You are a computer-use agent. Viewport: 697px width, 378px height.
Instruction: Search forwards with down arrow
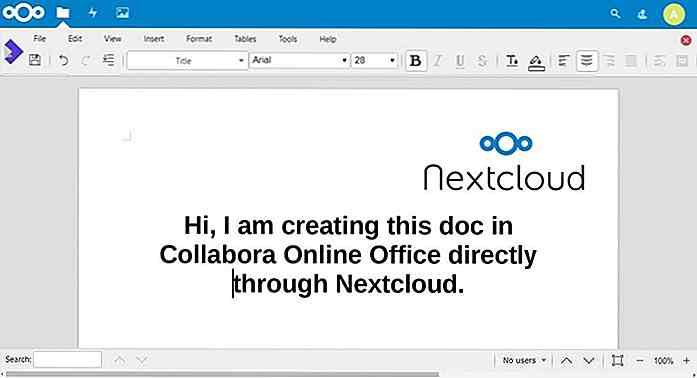coord(141,360)
